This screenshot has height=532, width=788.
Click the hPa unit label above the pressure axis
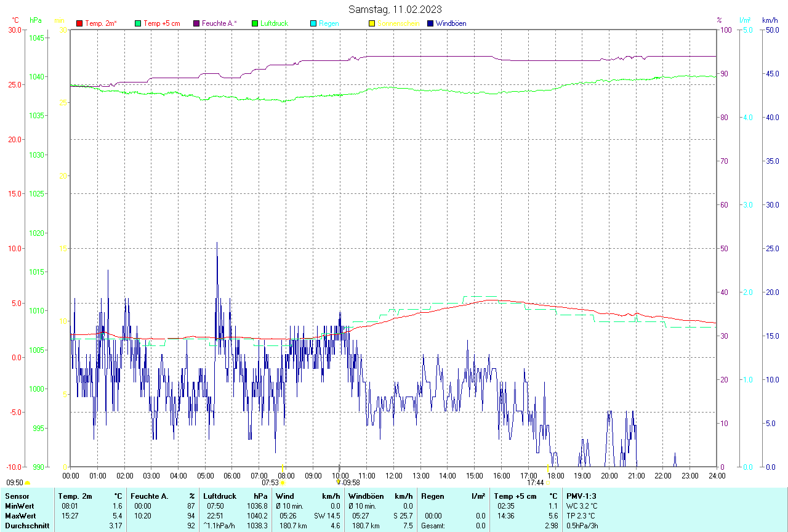pyautogui.click(x=36, y=20)
